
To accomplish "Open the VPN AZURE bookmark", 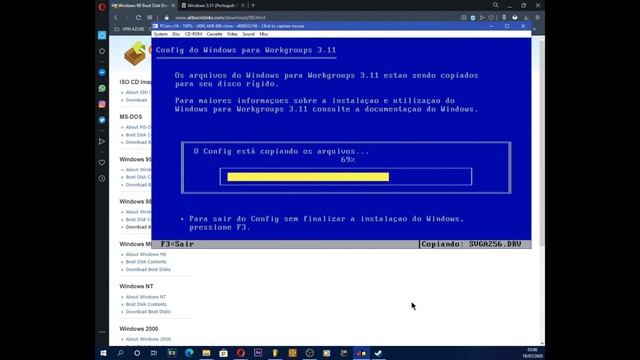I will click(129, 29).
